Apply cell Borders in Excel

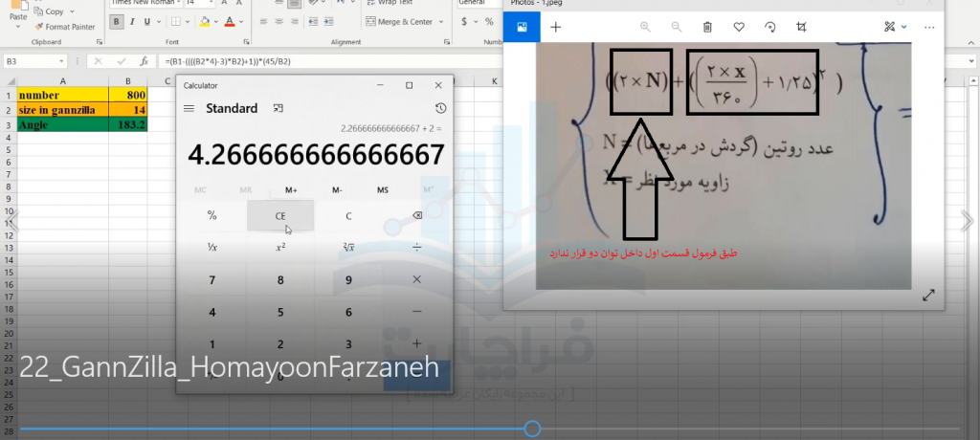(x=176, y=22)
